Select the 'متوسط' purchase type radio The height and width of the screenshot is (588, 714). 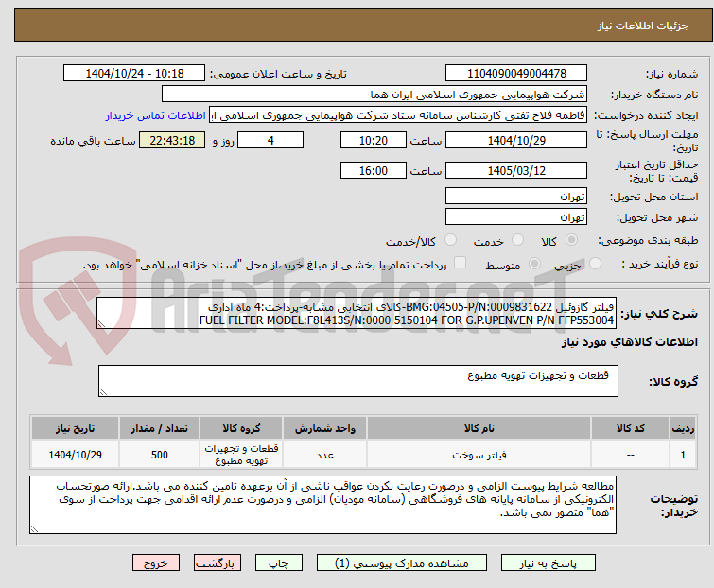click(x=534, y=264)
